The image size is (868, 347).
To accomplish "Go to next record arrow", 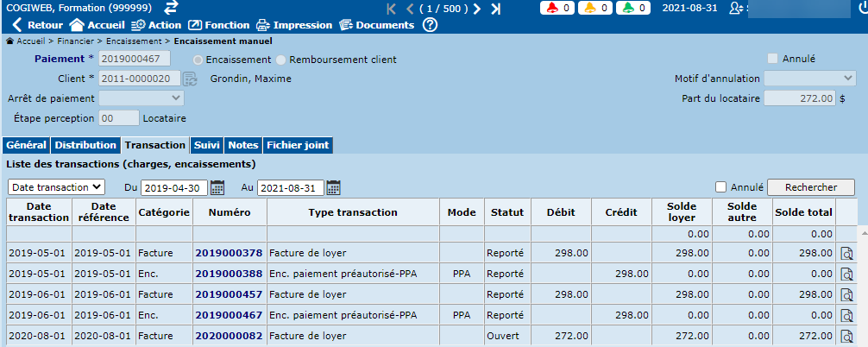I will point(476,9).
